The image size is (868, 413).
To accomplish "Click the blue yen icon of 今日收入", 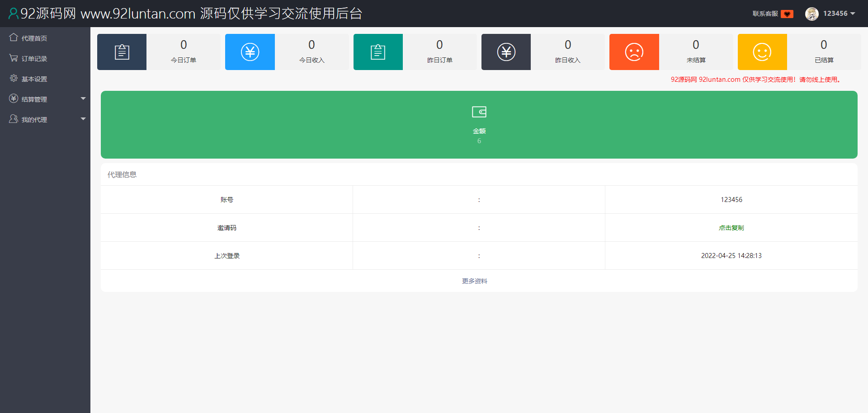I will point(250,52).
